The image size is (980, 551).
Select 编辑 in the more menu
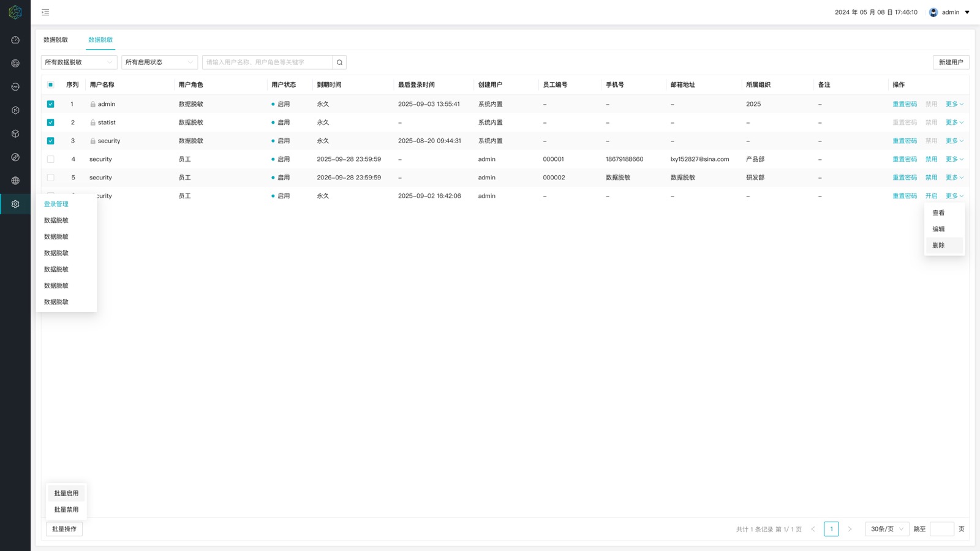tap(944, 229)
